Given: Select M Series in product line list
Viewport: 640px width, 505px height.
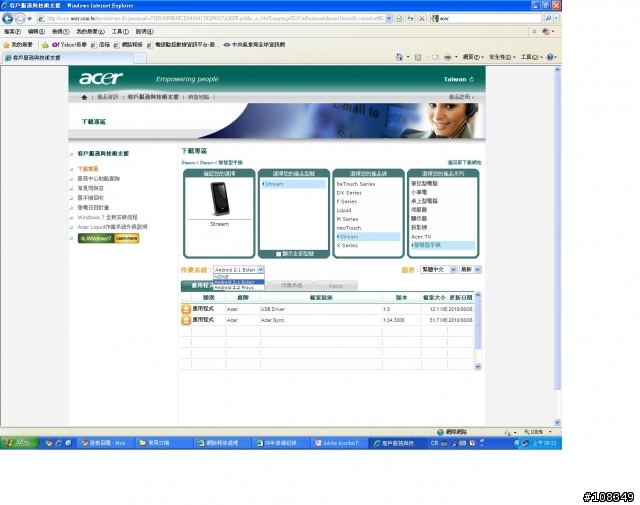Looking at the screenshot, I should coord(347,219).
